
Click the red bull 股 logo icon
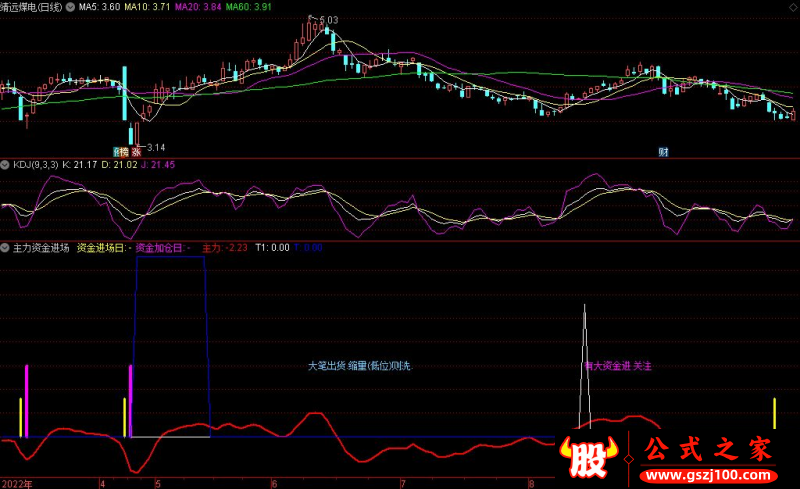(x=591, y=458)
